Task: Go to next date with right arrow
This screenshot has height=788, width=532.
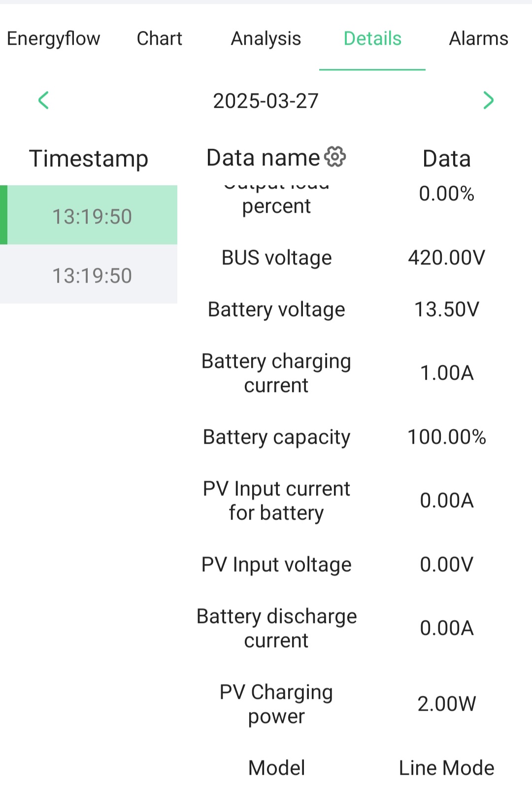Action: click(488, 100)
